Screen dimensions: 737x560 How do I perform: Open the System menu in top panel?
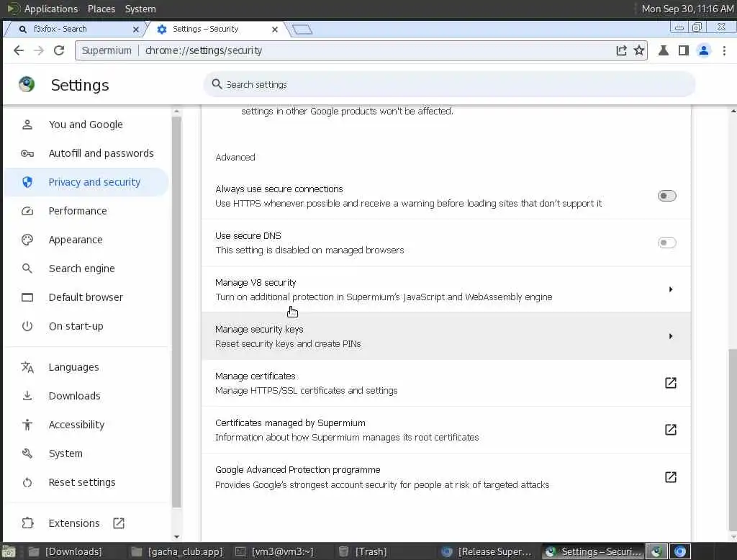pos(140,9)
